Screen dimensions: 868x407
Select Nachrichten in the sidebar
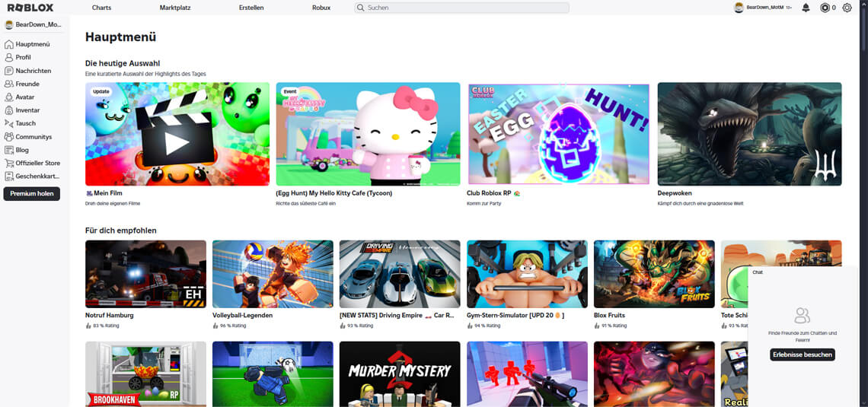(x=33, y=71)
